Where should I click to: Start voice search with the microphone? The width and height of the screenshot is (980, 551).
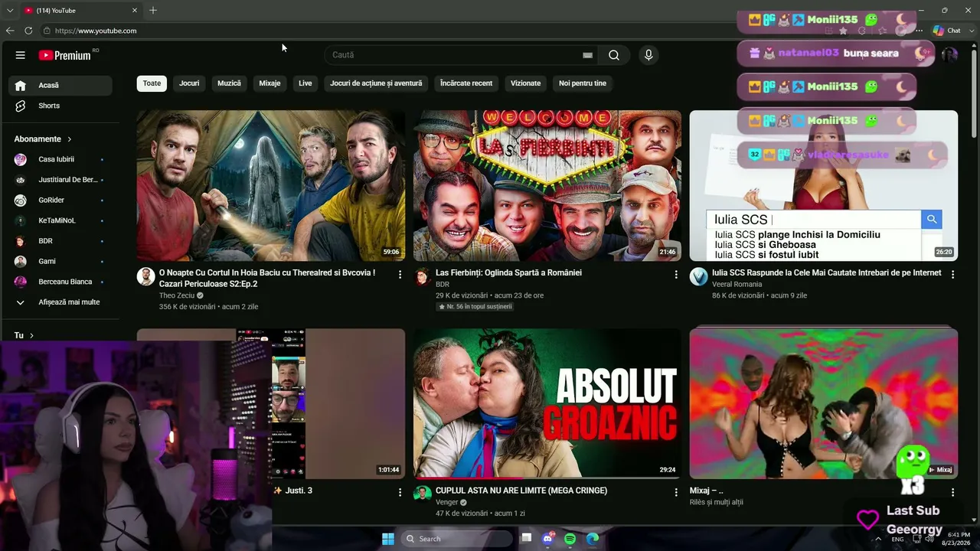pyautogui.click(x=648, y=55)
